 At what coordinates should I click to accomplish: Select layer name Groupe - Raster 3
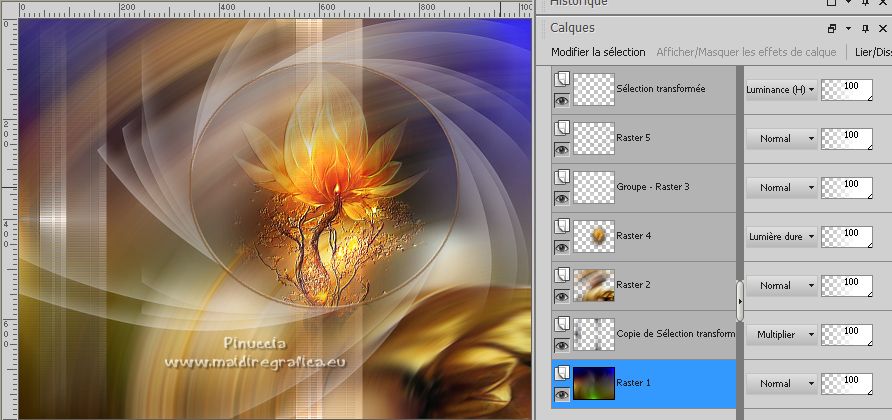click(x=653, y=187)
